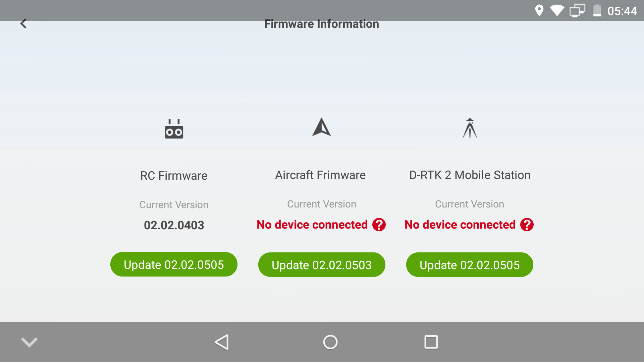Update D-RTK 2 Mobile Station firmware
Viewport: 644px width, 362px height.
click(470, 265)
